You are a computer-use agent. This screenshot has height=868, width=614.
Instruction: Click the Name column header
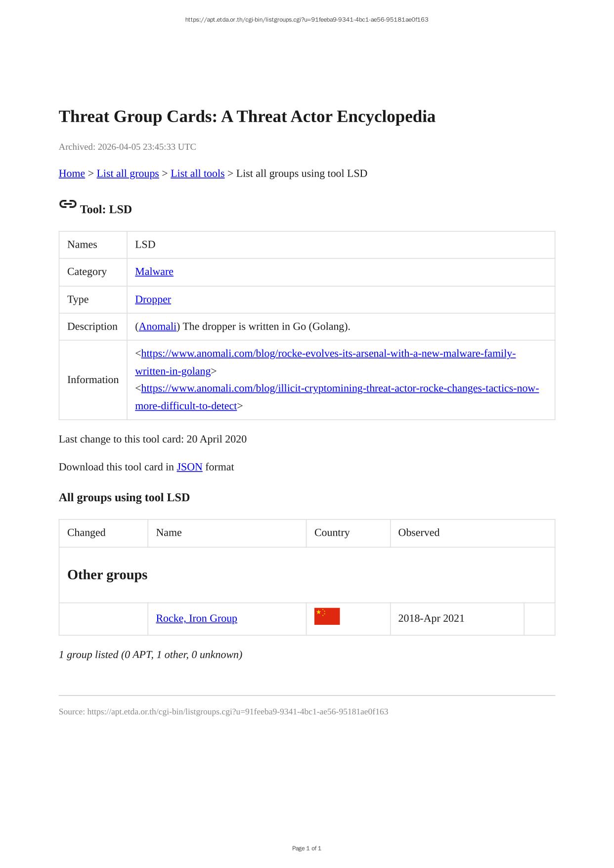coord(169,533)
